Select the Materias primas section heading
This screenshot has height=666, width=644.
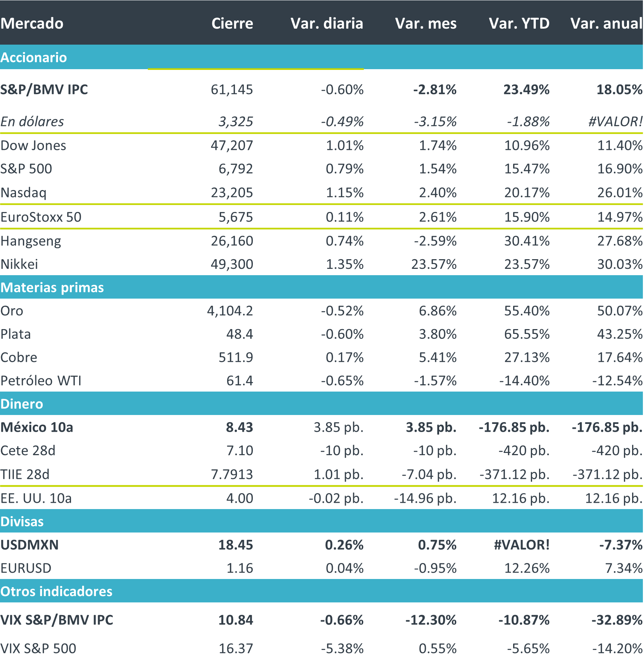pos(52,287)
